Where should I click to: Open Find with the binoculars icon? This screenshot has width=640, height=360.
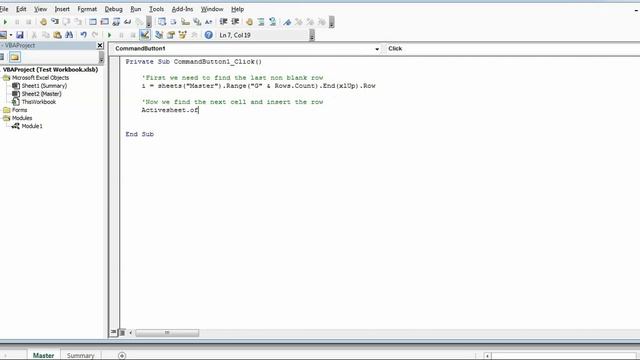tap(69, 35)
